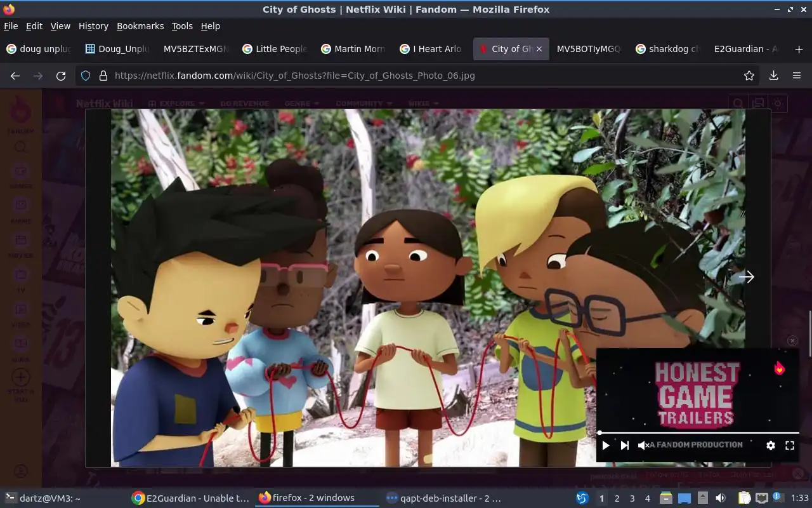Switch to the doug unplugs tab

point(39,49)
